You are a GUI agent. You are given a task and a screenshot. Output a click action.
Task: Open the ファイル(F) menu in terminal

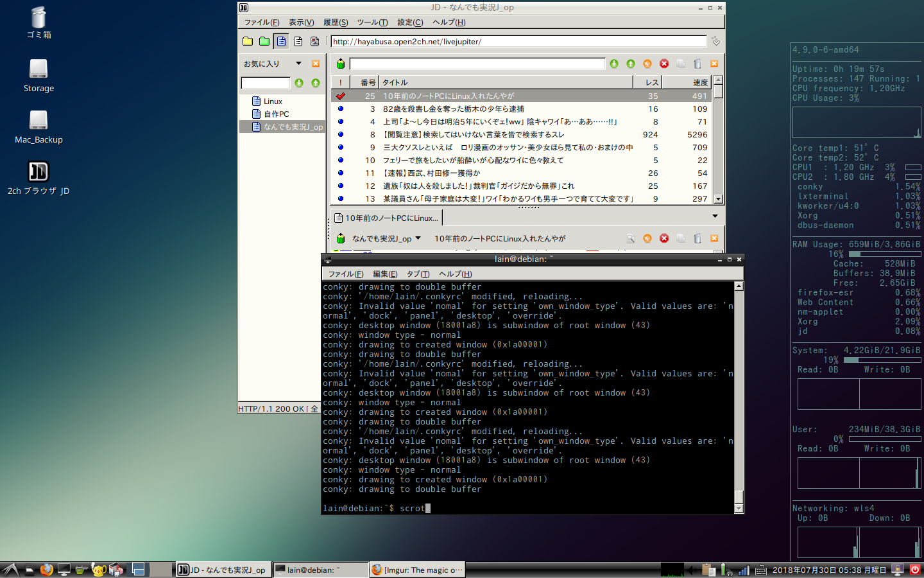click(346, 274)
